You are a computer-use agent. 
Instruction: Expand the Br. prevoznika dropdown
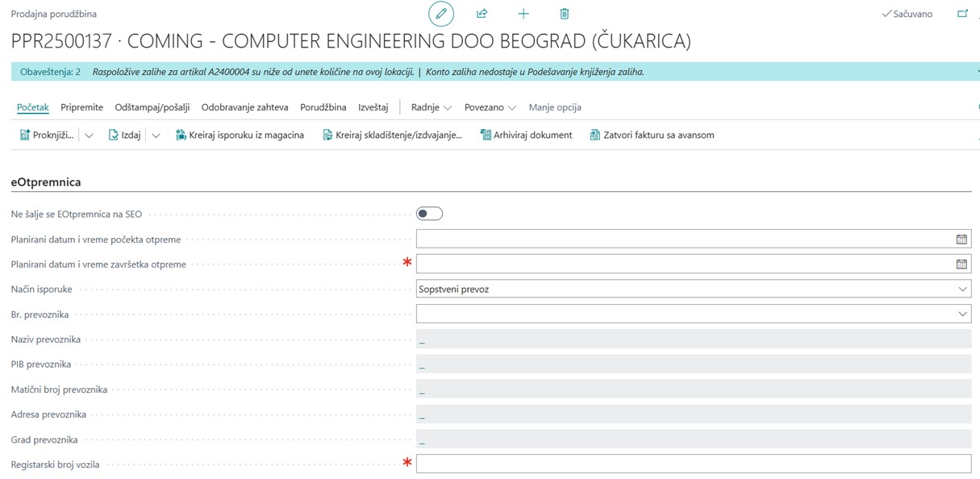click(x=962, y=314)
